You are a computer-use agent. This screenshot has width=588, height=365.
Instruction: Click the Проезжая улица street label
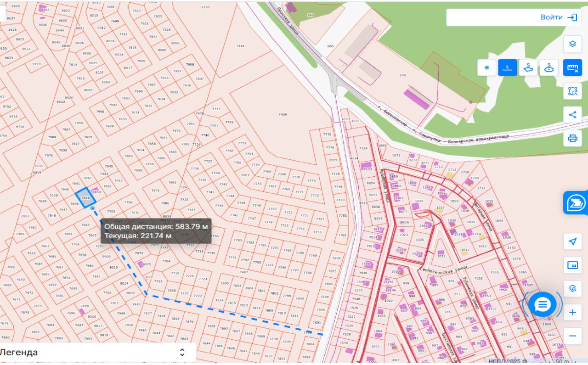tap(288, 22)
